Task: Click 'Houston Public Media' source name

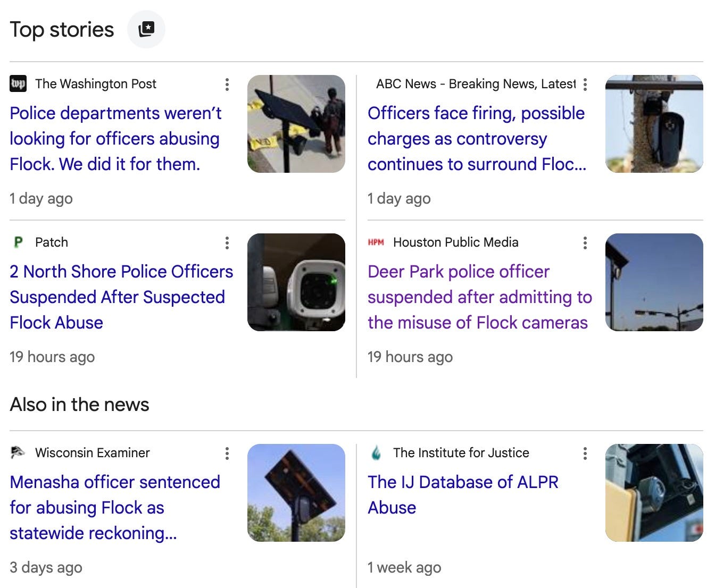Action: coord(456,242)
